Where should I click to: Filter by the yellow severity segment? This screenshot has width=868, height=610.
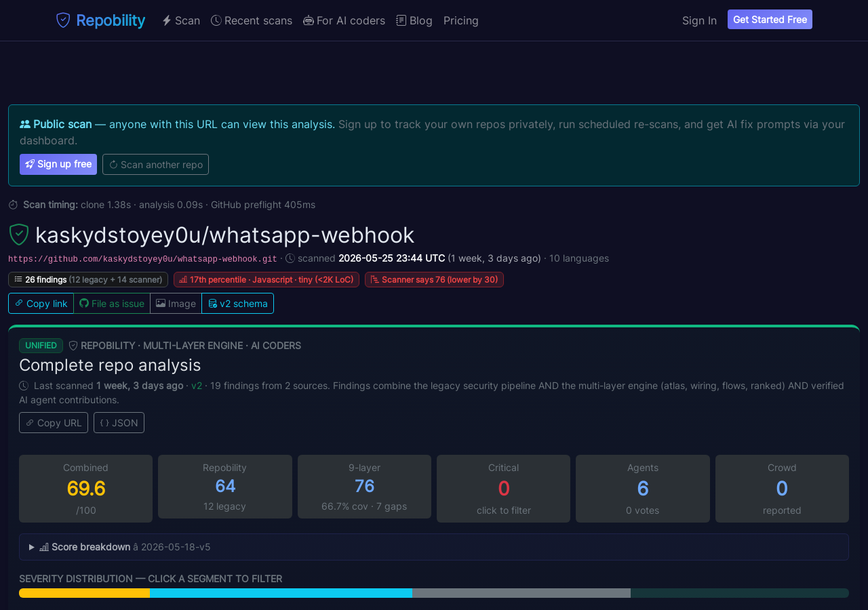pyautogui.click(x=84, y=593)
